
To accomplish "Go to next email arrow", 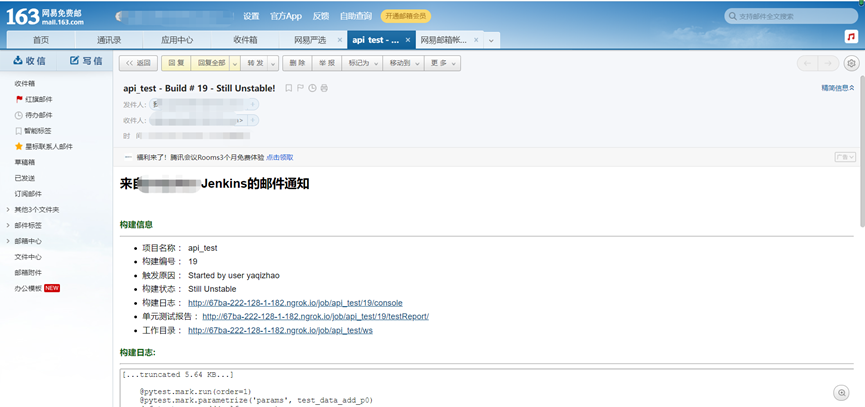I will click(x=827, y=63).
